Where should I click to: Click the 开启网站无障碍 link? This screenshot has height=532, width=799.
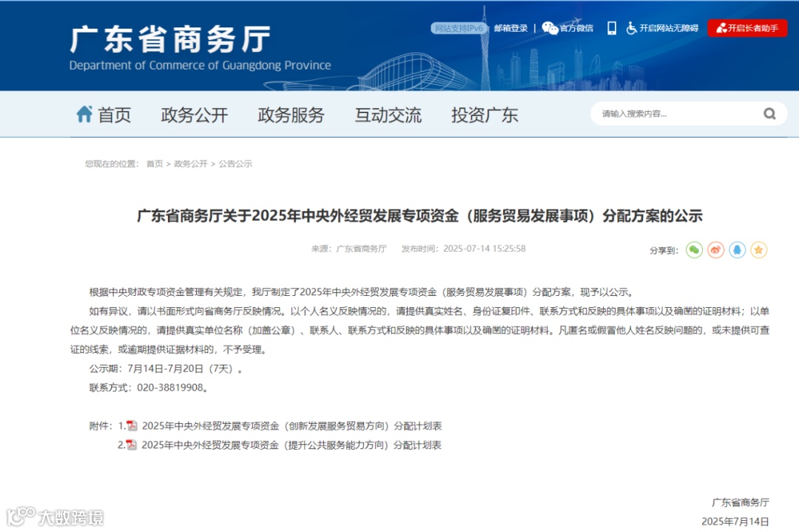coord(669,28)
